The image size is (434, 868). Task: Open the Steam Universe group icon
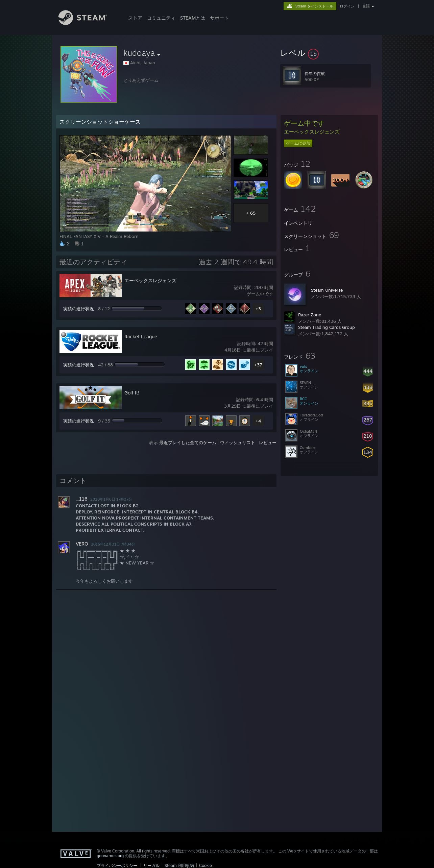point(295,294)
